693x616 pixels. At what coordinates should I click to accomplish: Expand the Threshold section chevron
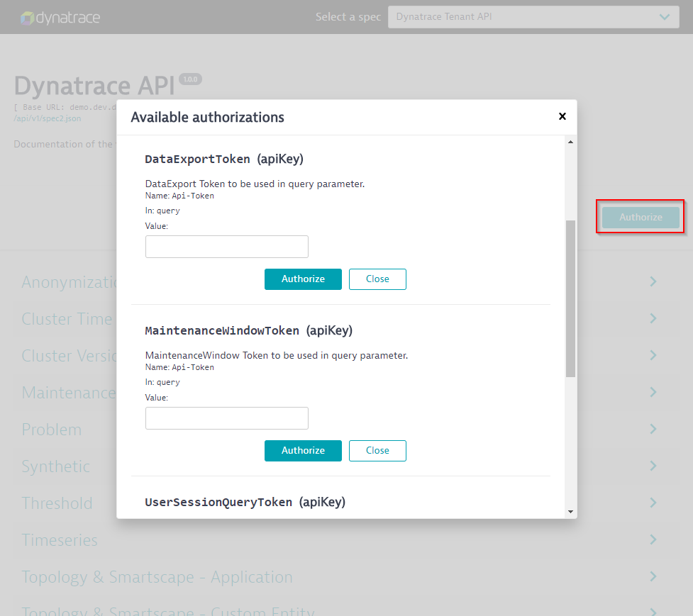(x=653, y=503)
